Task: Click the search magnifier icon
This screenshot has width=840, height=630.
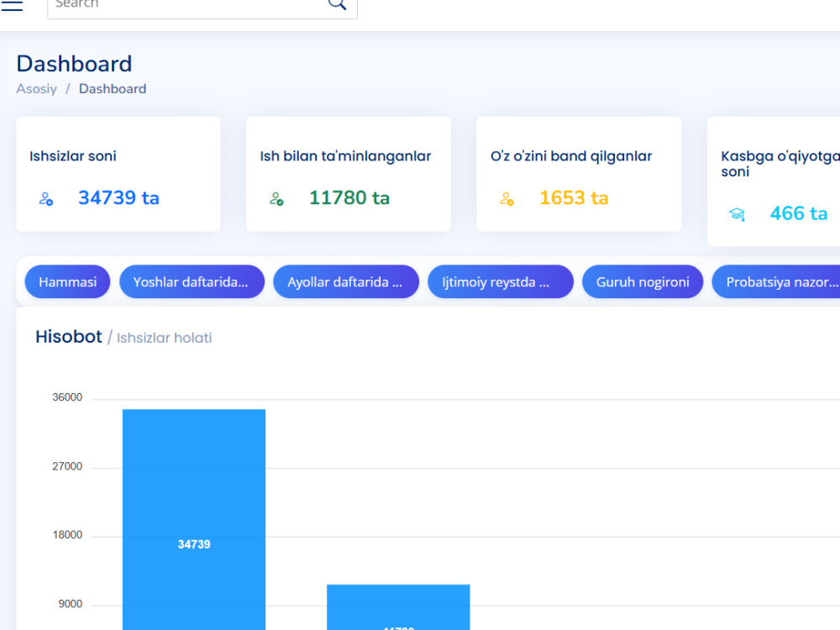Action: [337, 3]
